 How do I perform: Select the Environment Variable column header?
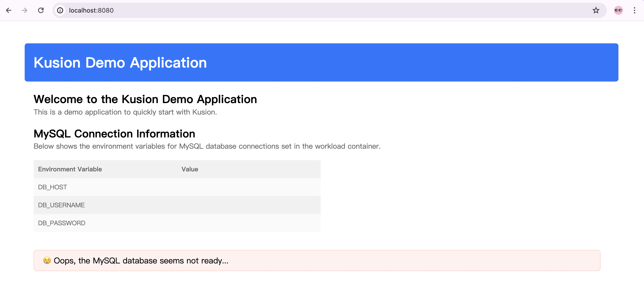click(x=70, y=169)
